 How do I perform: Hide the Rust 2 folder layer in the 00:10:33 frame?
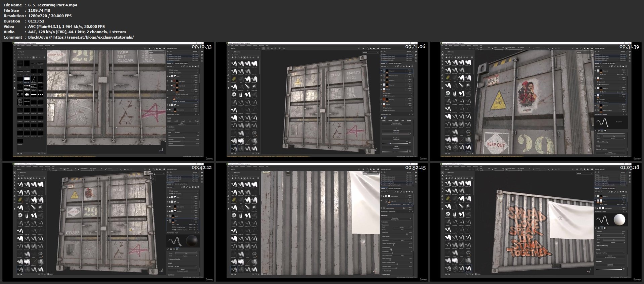168,76
